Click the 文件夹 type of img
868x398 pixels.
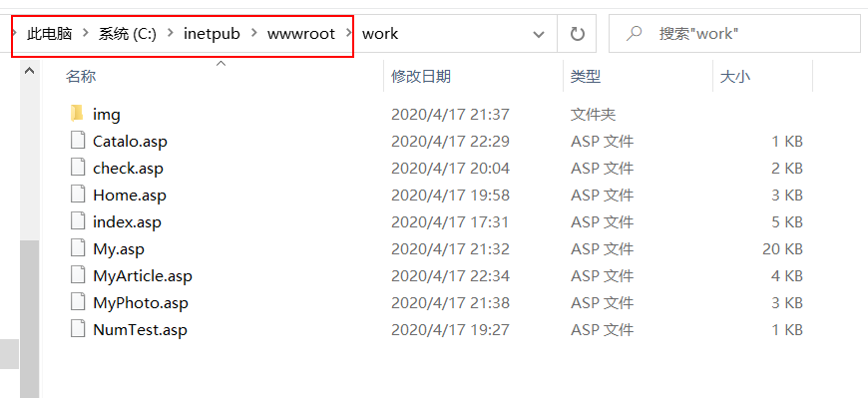(x=593, y=115)
